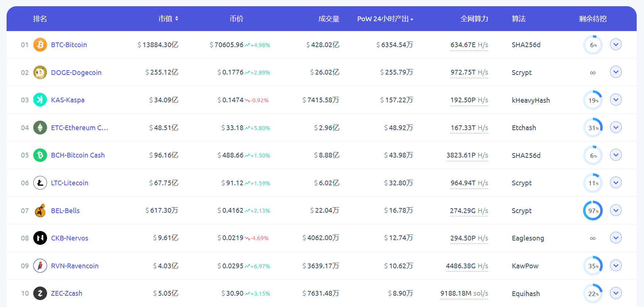Expand the BTC-Bitcoin row details
This screenshot has width=644, height=307.
point(616,45)
